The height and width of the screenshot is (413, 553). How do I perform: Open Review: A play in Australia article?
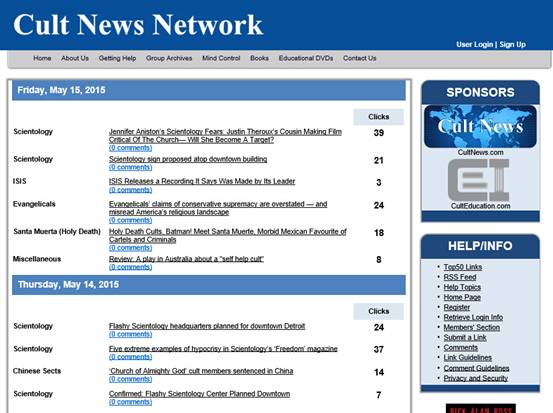(186, 259)
